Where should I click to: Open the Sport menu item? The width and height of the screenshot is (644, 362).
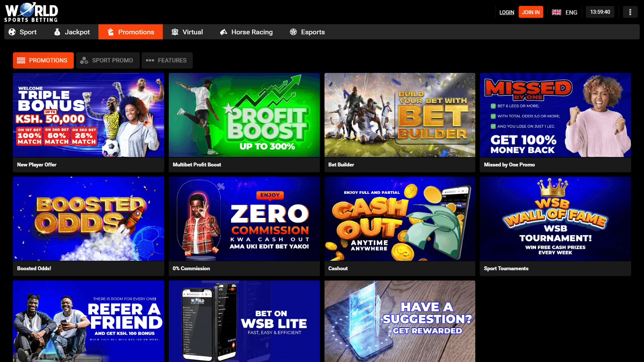click(x=23, y=32)
